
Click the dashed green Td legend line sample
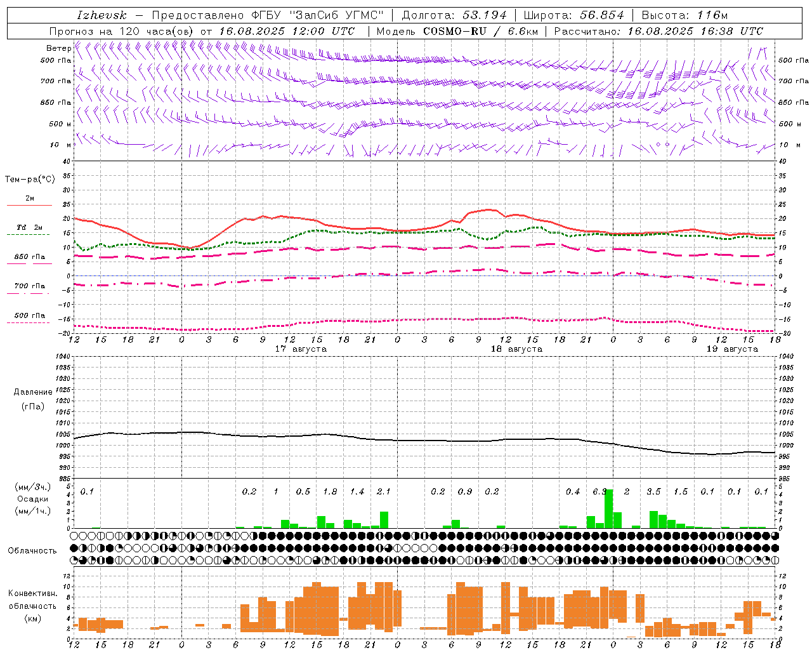[x=29, y=235]
